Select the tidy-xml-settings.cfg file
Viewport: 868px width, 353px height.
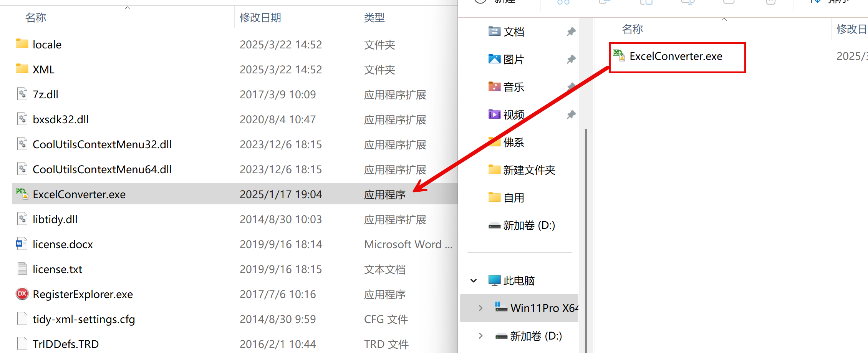(84, 319)
